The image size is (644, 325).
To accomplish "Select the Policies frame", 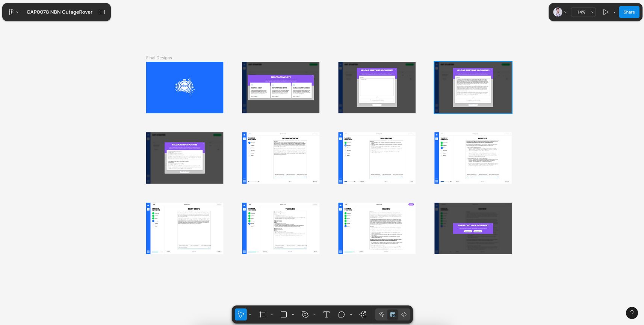I will coord(473,158).
